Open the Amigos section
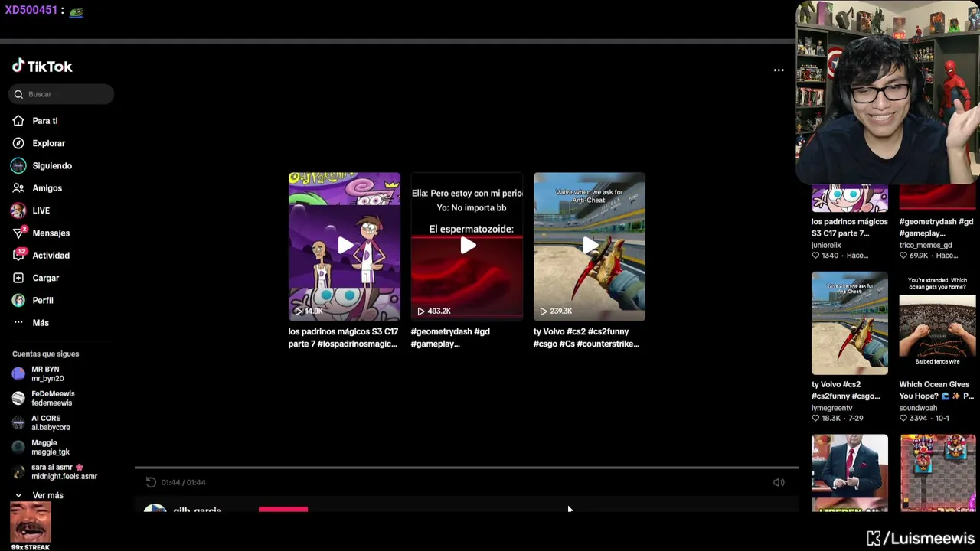This screenshot has height=551, width=980. 47,188
